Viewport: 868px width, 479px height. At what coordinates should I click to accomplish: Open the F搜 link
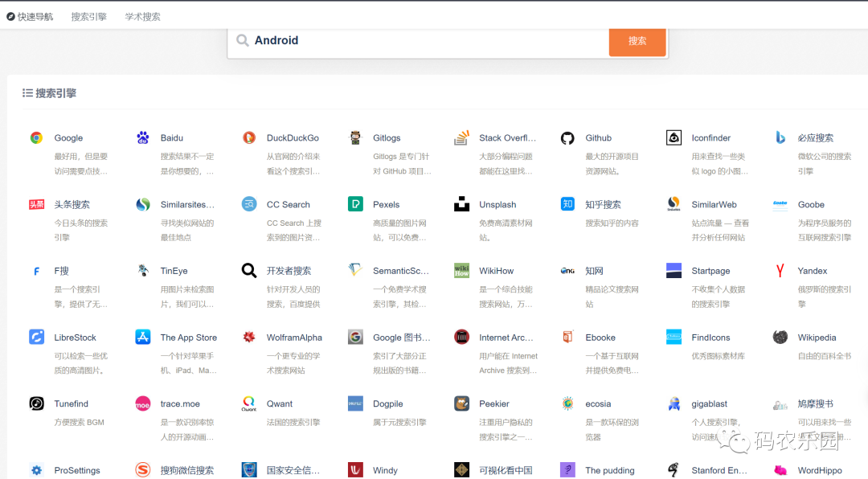point(61,271)
